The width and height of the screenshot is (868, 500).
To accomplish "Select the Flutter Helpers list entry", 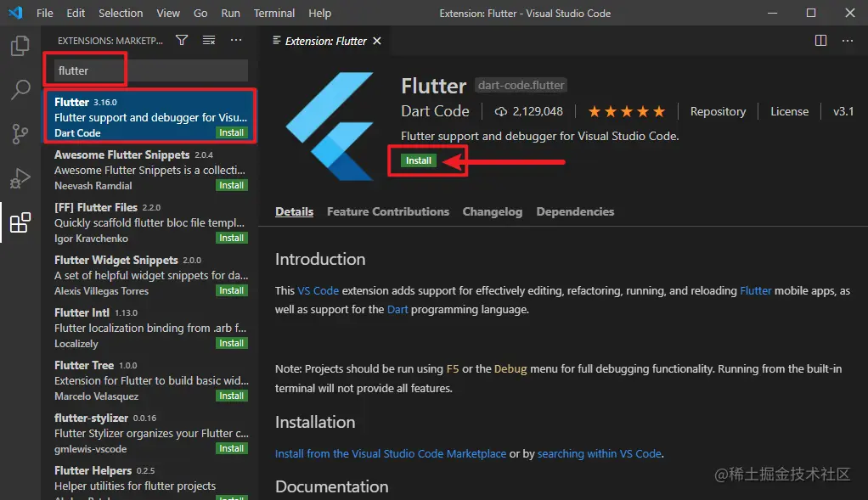I will (x=150, y=480).
